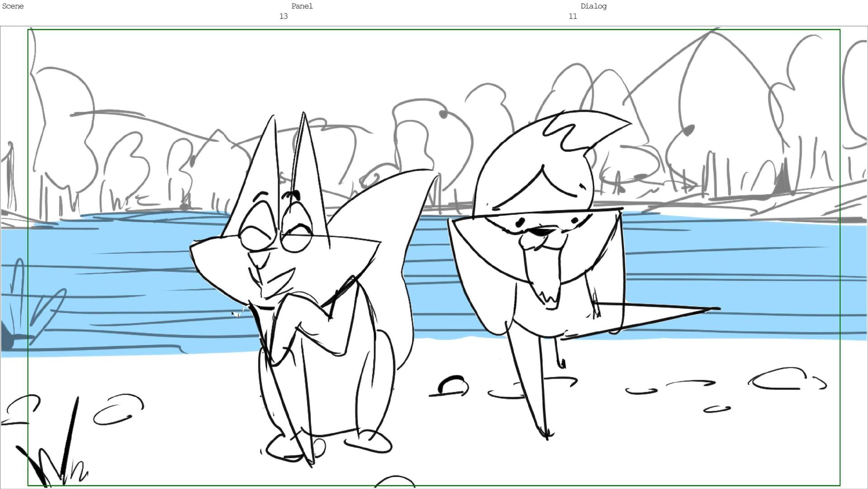Click the Dialog header label

pyautogui.click(x=593, y=6)
